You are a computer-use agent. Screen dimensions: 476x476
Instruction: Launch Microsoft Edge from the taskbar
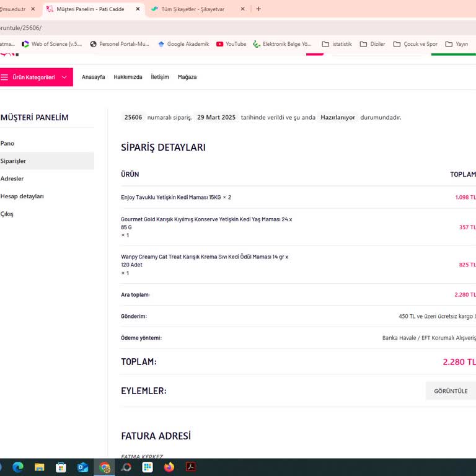pos(18,467)
